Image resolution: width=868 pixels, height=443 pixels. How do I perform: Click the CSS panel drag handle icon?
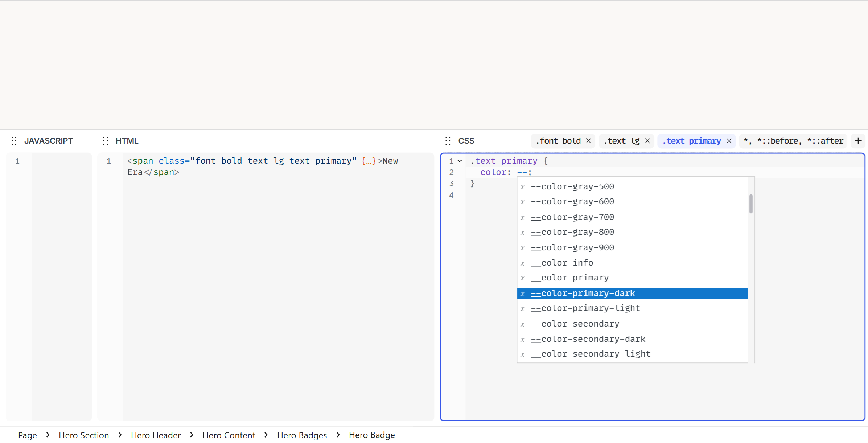point(448,141)
